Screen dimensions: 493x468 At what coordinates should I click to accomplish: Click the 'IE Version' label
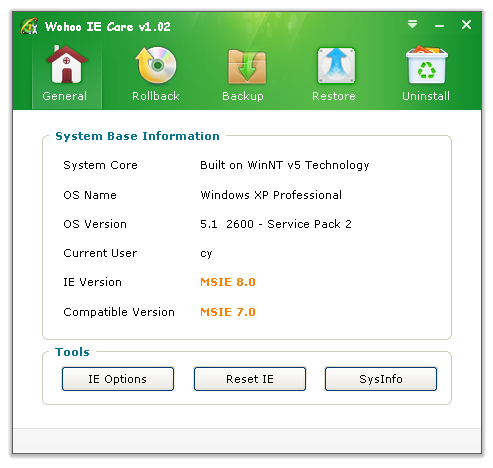(92, 282)
